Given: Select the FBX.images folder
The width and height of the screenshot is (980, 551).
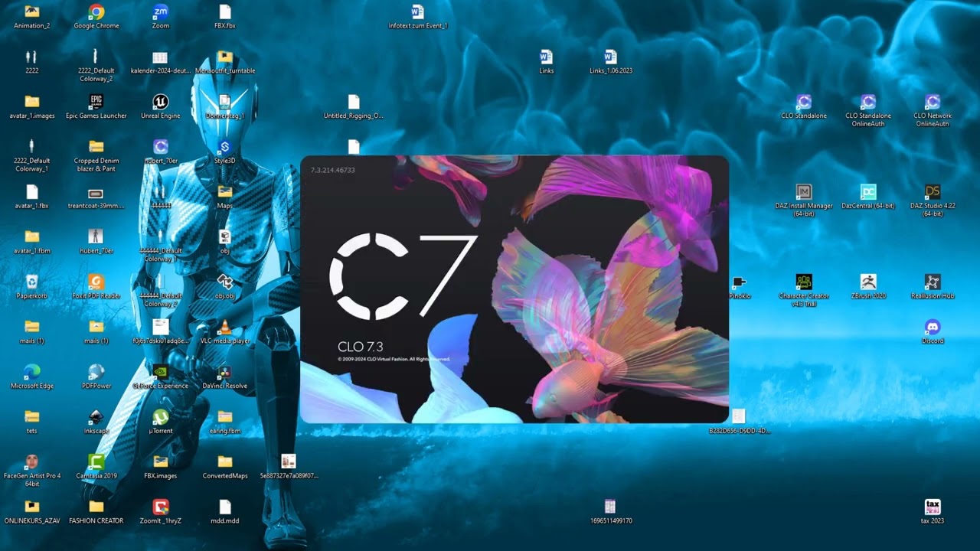Looking at the screenshot, I should [160, 461].
